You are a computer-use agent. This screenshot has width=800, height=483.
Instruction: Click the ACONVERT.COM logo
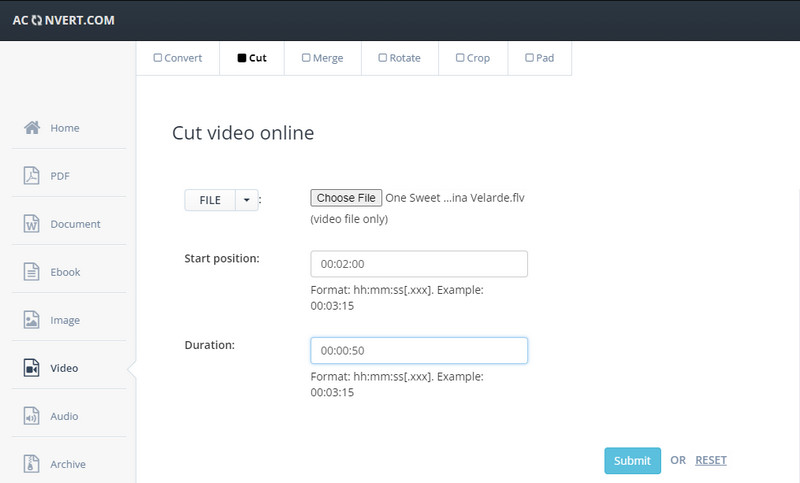(62, 20)
